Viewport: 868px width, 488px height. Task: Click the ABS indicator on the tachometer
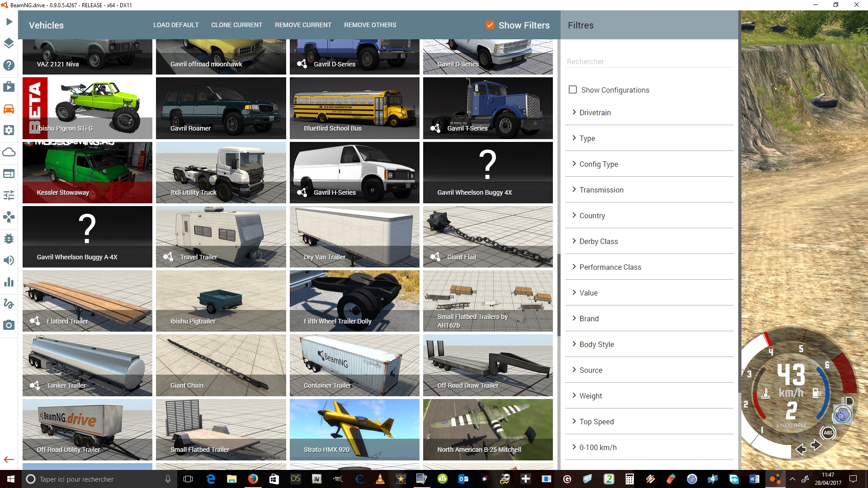828,433
